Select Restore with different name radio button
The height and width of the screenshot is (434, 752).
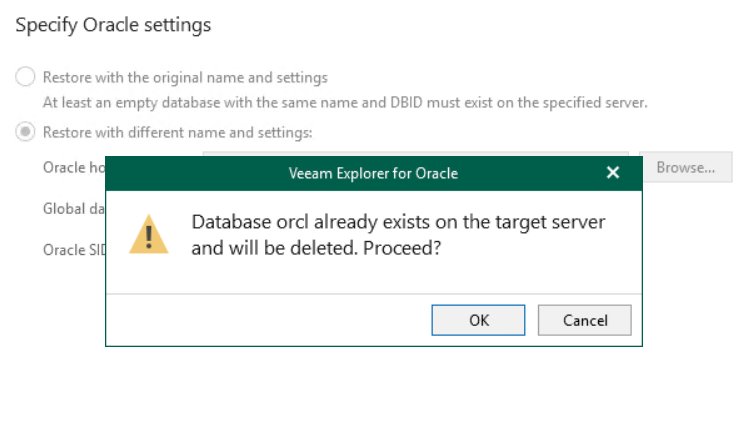pyautogui.click(x=25, y=132)
